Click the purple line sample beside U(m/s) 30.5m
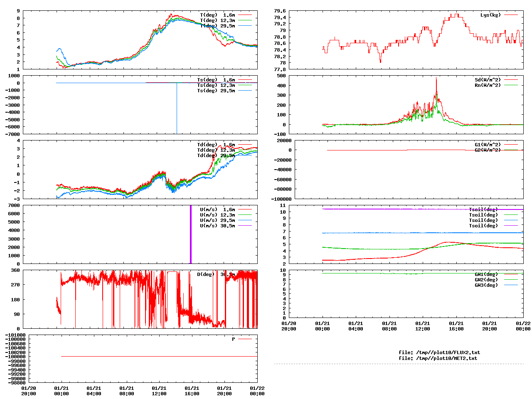Image resolution: width=532 pixels, height=399 pixels. point(245,226)
